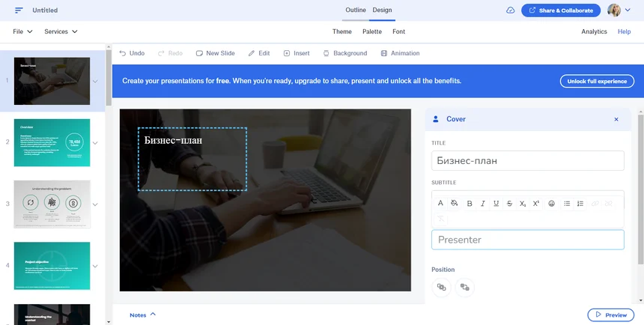The height and width of the screenshot is (325, 644).
Task: Switch to the Outline tab
Action: coord(355,10)
